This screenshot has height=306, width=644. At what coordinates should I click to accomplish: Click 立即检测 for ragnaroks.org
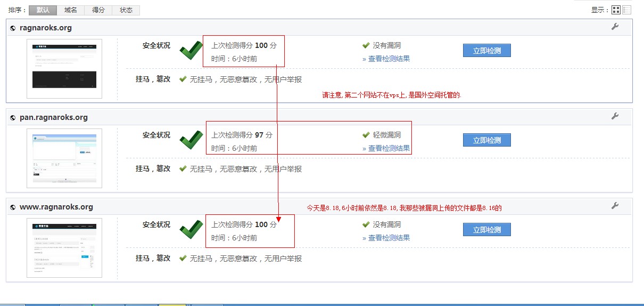click(486, 51)
